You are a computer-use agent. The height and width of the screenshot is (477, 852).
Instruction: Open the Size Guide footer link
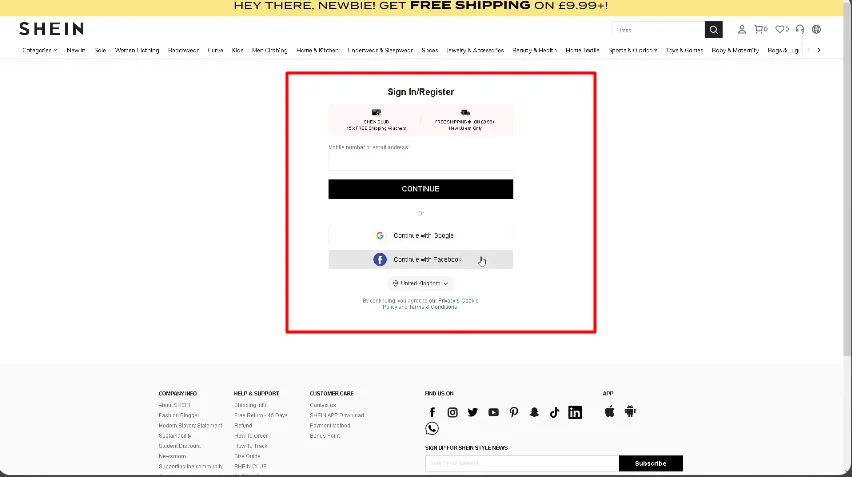click(247, 456)
